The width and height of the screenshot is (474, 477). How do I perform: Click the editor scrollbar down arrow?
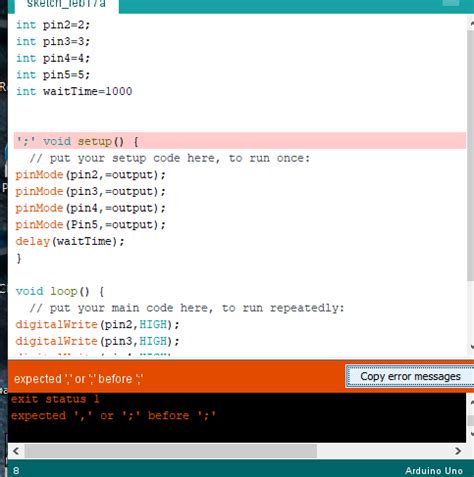pos(471,347)
